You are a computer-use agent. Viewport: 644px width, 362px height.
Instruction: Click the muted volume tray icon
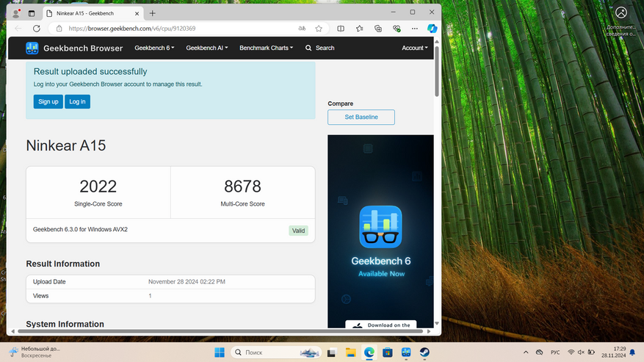581,352
